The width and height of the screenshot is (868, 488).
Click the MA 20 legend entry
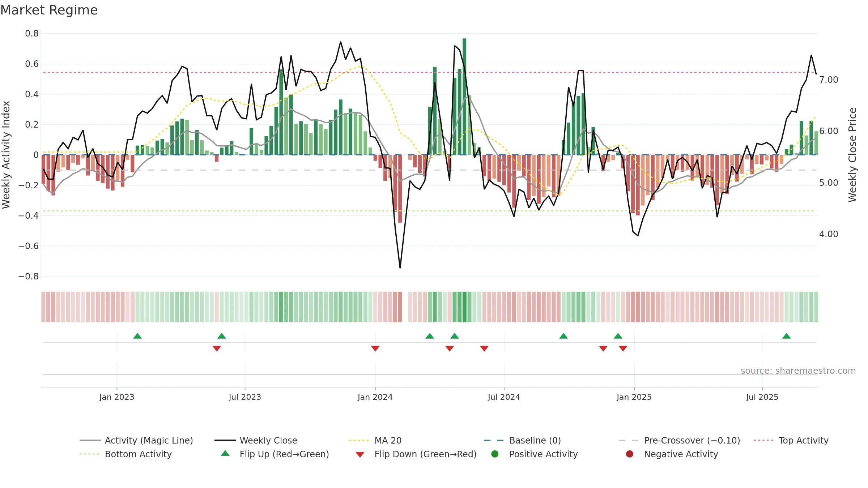tap(375, 440)
